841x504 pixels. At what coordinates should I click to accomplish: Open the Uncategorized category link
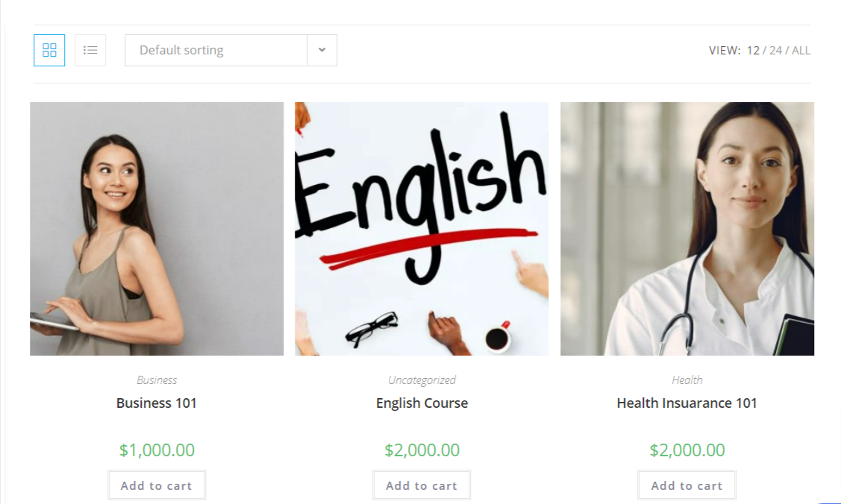click(x=422, y=379)
